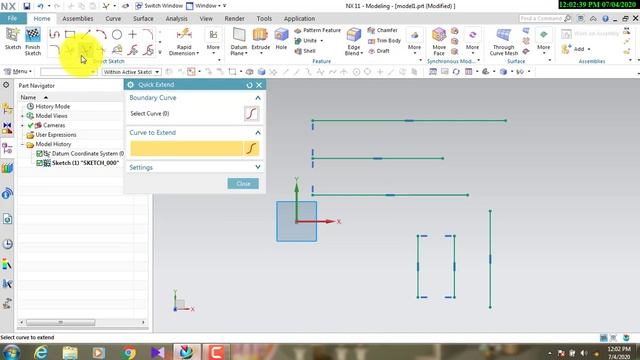Open File Explorer from taskbar
640x360 pixels.
tap(70, 352)
